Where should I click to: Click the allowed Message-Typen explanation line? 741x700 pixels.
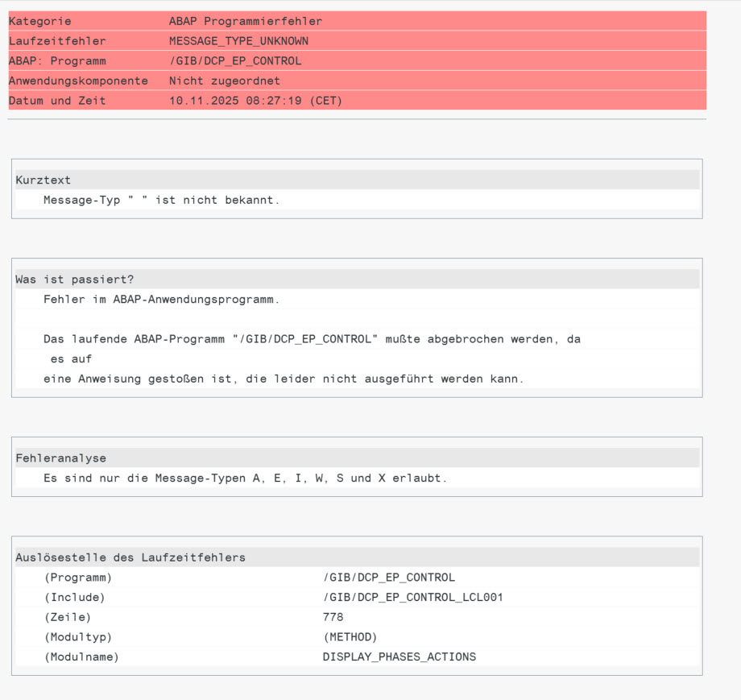(245, 478)
